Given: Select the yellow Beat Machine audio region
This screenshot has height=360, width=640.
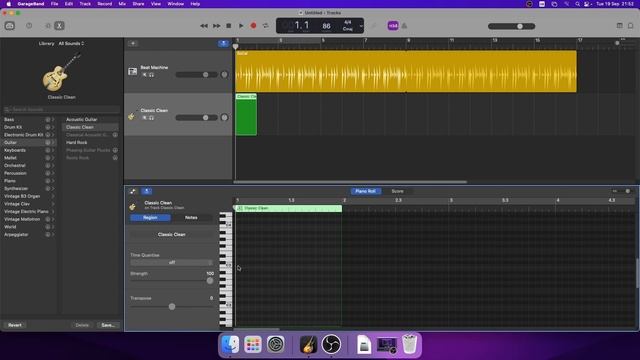Looking at the screenshot, I should (406, 71).
